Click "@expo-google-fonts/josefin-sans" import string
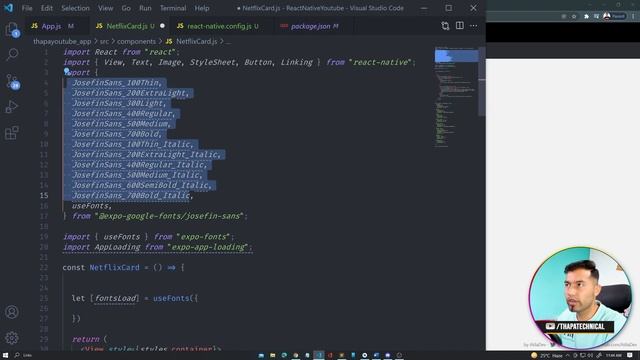The height and width of the screenshot is (360, 640). (x=169, y=216)
